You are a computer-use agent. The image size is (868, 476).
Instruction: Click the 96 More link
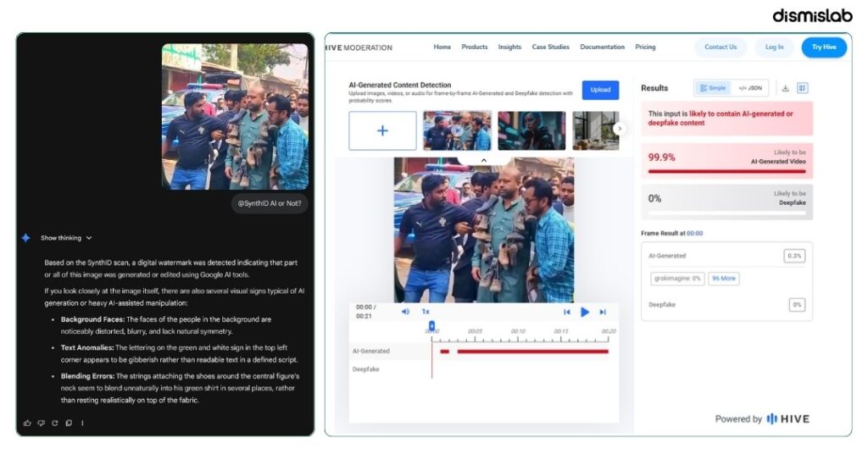point(724,279)
